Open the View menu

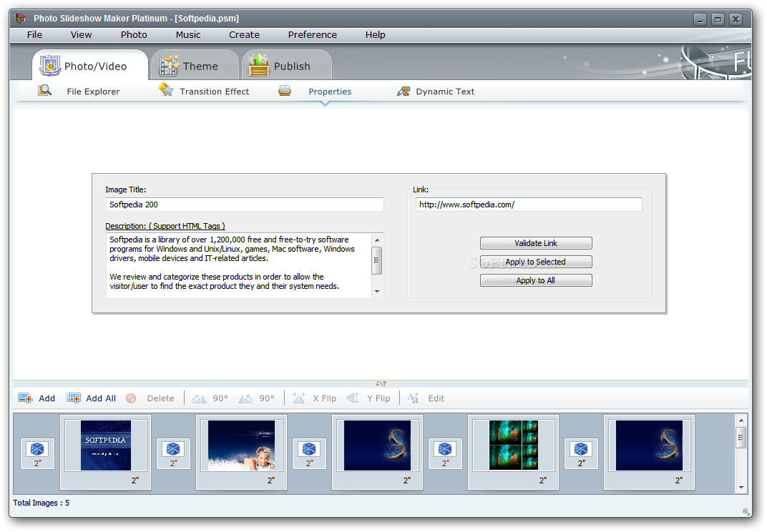81,35
